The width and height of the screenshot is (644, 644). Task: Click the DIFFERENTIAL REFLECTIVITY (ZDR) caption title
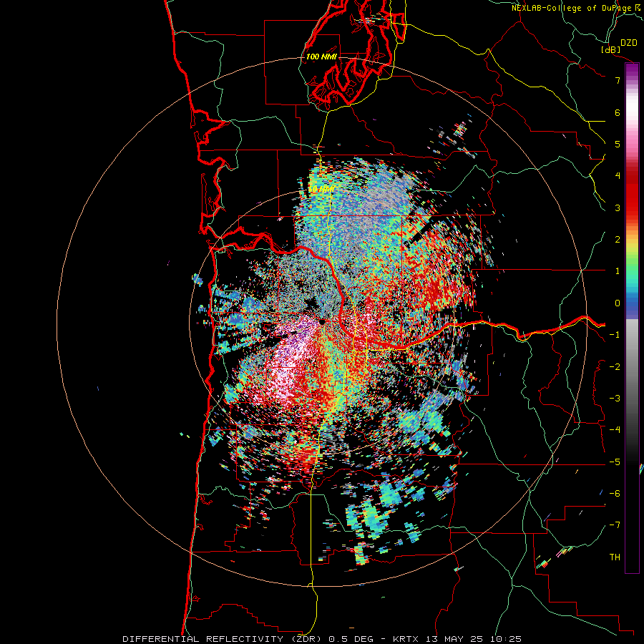coord(223,639)
